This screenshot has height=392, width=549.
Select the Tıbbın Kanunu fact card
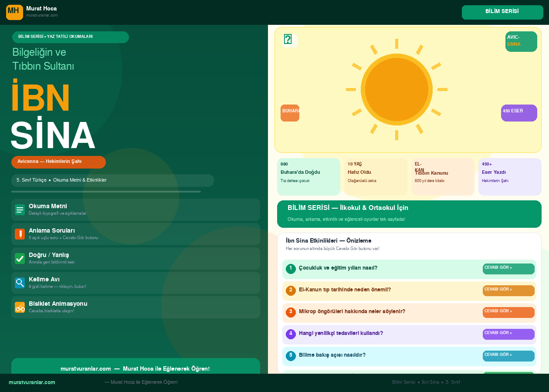[x=443, y=177]
